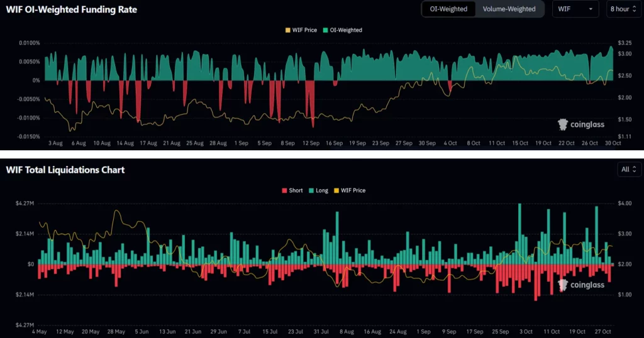Screen dimensions: 644x338
Task: Click red Short legend swatch
Action: click(x=284, y=190)
